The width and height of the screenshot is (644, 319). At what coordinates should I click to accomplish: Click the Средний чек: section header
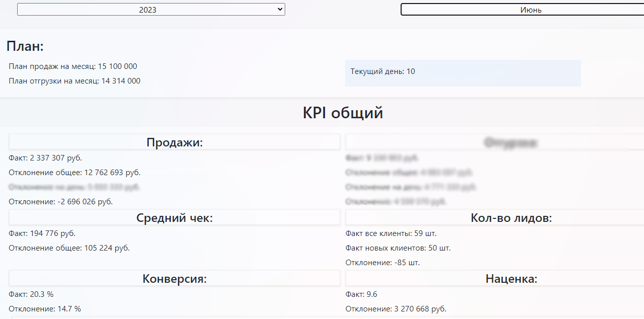174,217
